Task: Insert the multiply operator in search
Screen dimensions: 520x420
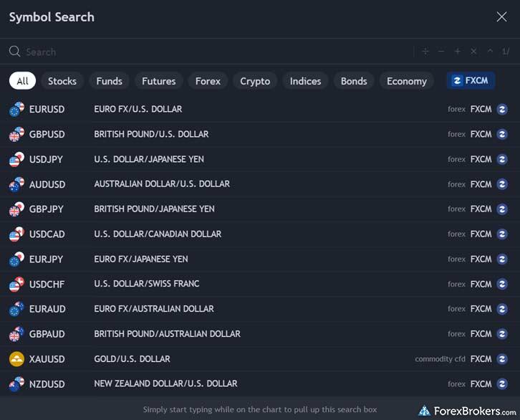Action: click(x=473, y=52)
